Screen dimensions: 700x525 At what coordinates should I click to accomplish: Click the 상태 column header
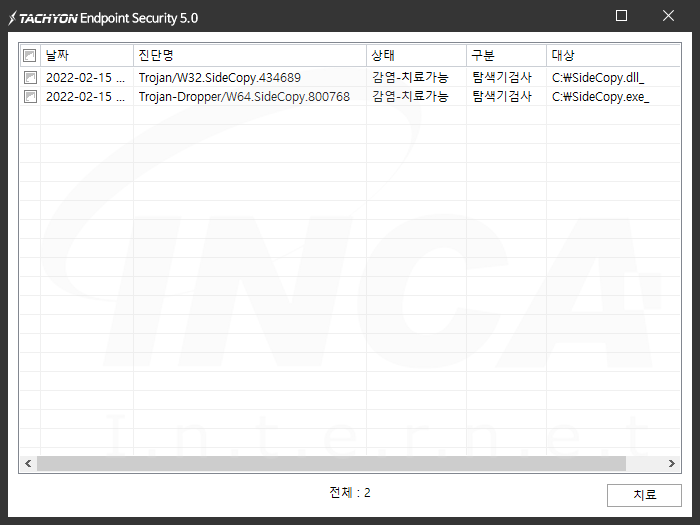tap(416, 55)
